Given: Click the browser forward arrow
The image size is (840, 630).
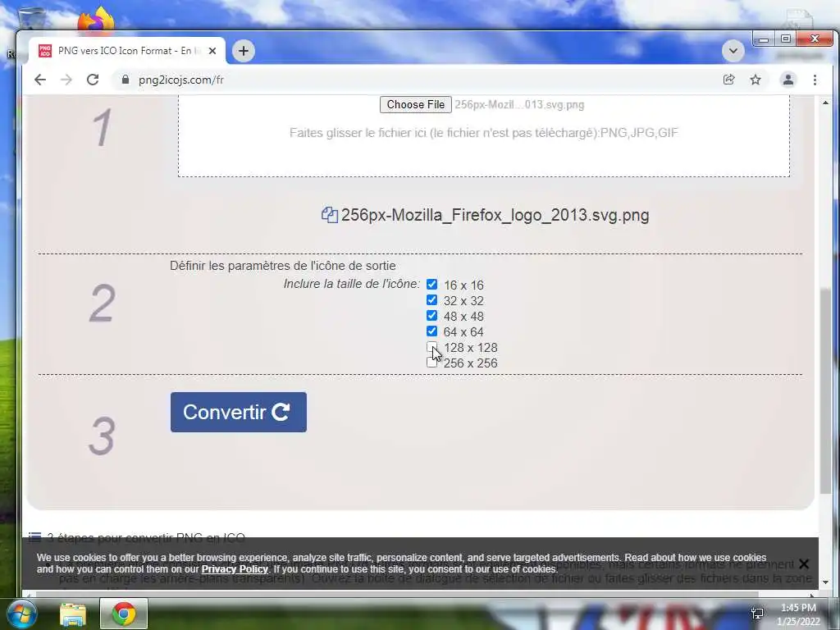Looking at the screenshot, I should point(66,80).
